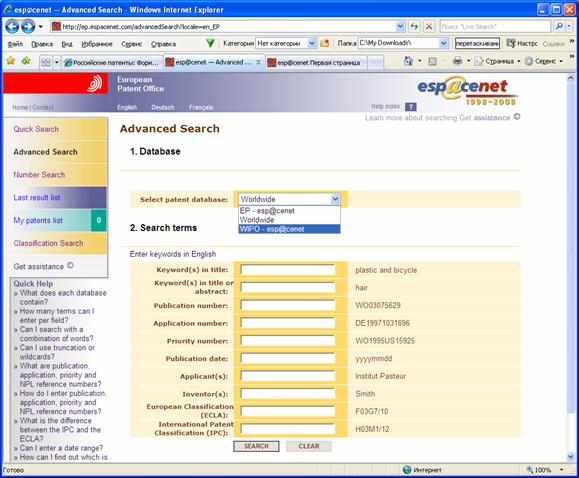Screen dimensions: 579x478
Task: Open 'Can I enter a date range?' help
Action: 61,448
